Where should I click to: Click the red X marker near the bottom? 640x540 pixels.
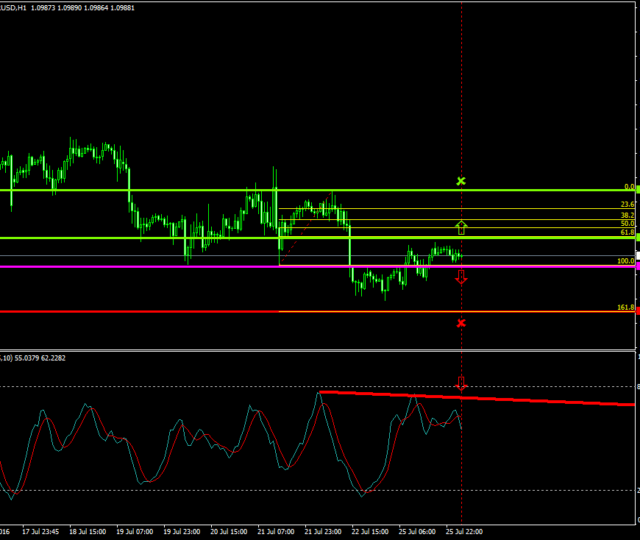[x=461, y=323]
